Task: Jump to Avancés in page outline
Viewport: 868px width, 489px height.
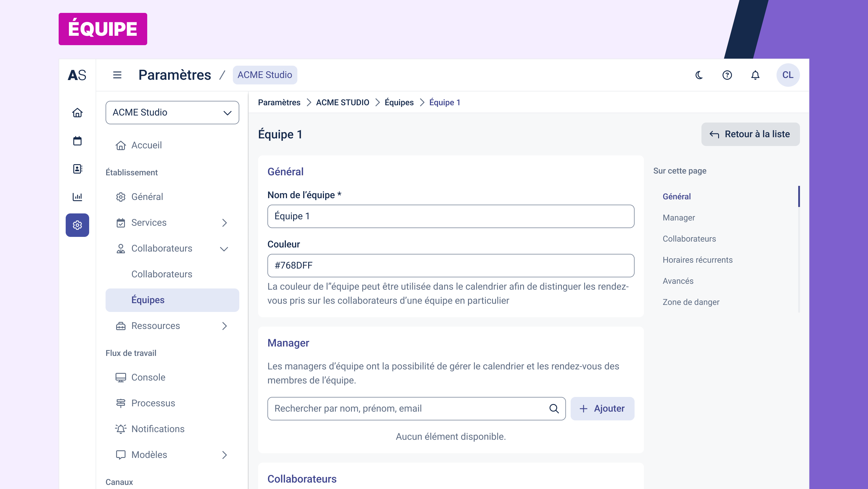Action: coord(678,281)
